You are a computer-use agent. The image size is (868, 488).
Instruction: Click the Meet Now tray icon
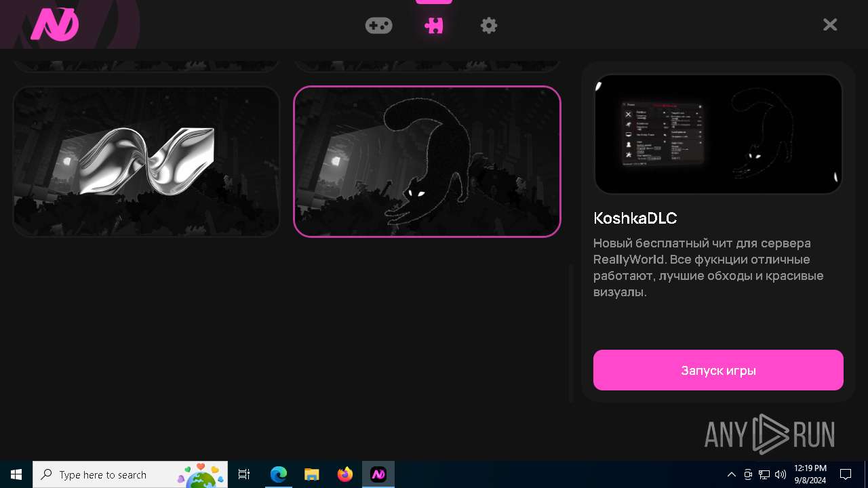point(748,474)
